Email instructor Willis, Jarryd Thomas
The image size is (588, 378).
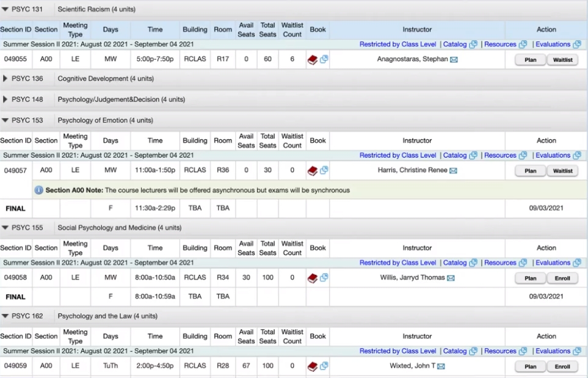(451, 278)
